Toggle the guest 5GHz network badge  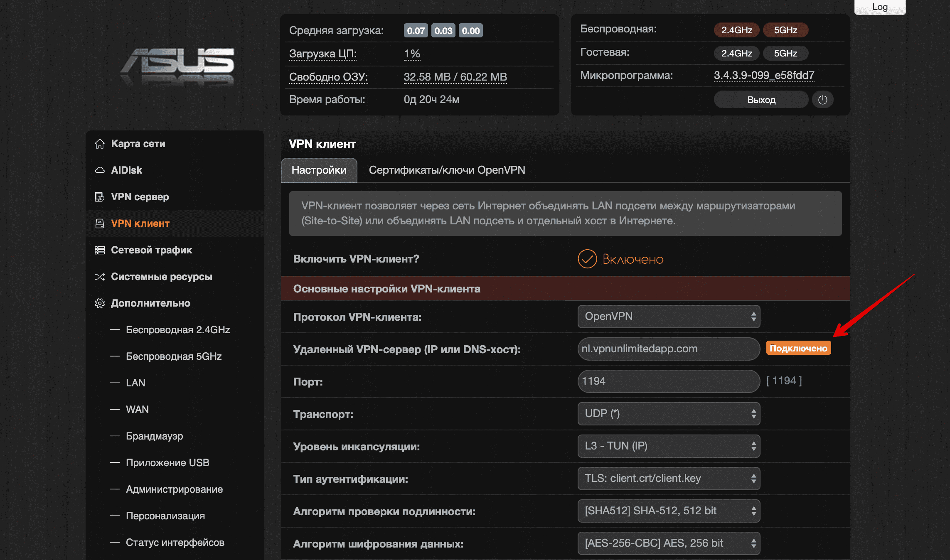(x=785, y=53)
